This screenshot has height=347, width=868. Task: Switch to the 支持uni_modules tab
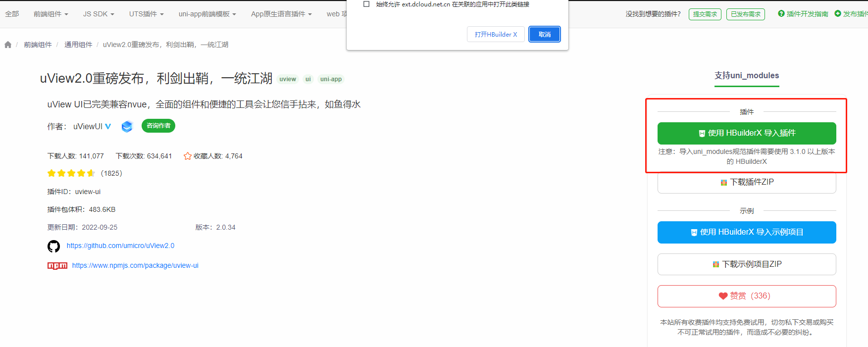coord(747,76)
